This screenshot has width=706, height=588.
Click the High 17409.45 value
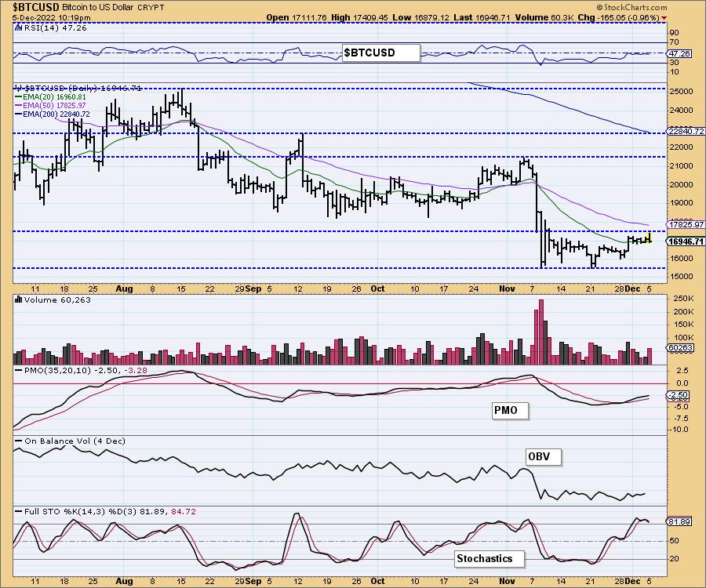pos(359,17)
